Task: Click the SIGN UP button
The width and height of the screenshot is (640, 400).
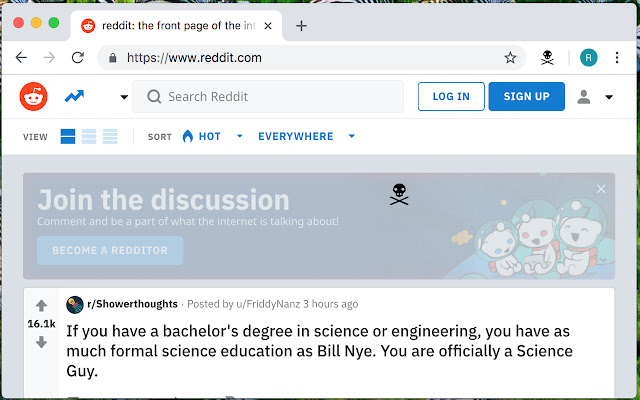Action: [x=526, y=97]
